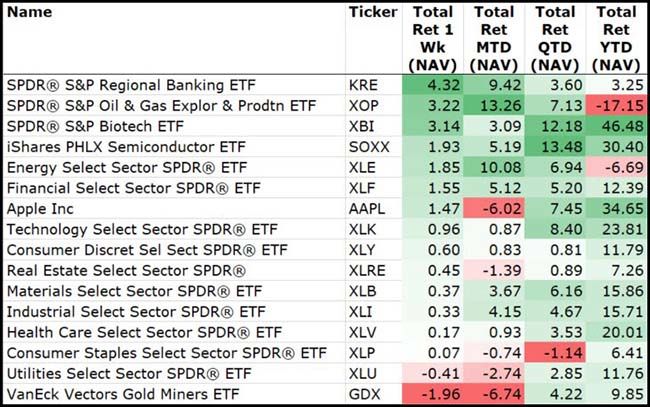Click the SOXX ticker symbol
Viewport: 650px width, 407px height.
click(x=370, y=145)
